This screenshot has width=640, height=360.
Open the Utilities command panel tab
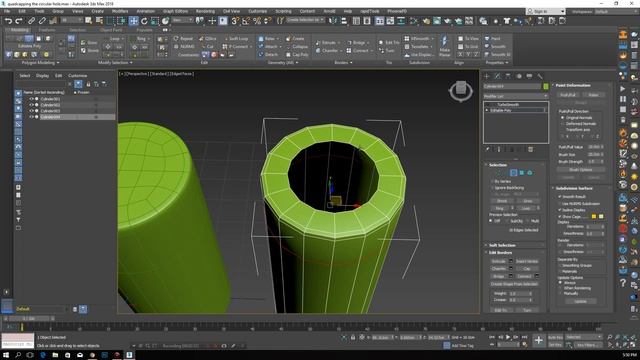[540, 76]
